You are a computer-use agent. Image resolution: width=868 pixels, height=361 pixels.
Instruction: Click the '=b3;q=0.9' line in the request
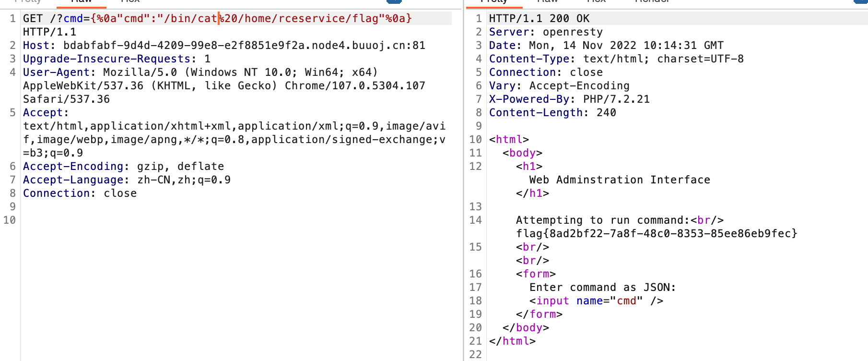coord(53,153)
